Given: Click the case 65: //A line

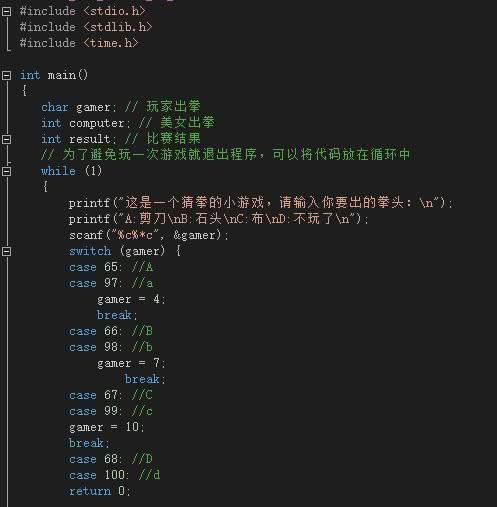Looking at the screenshot, I should pos(111,267).
